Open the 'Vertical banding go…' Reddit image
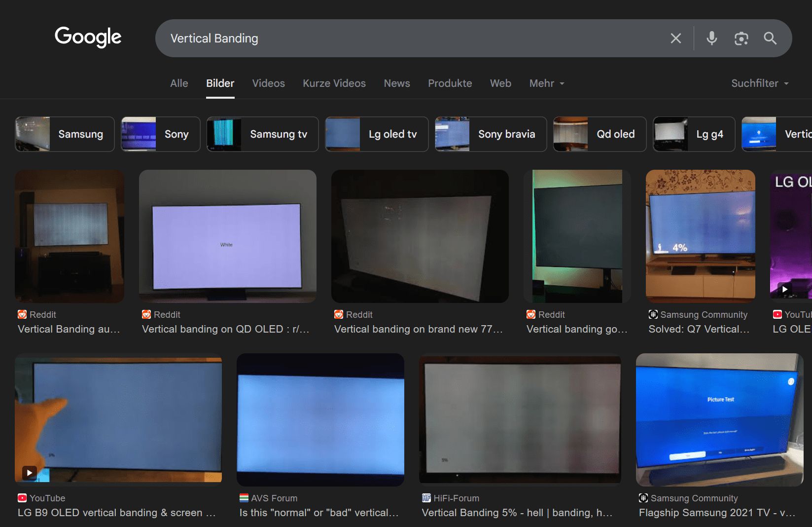The width and height of the screenshot is (812, 527). pos(577,236)
